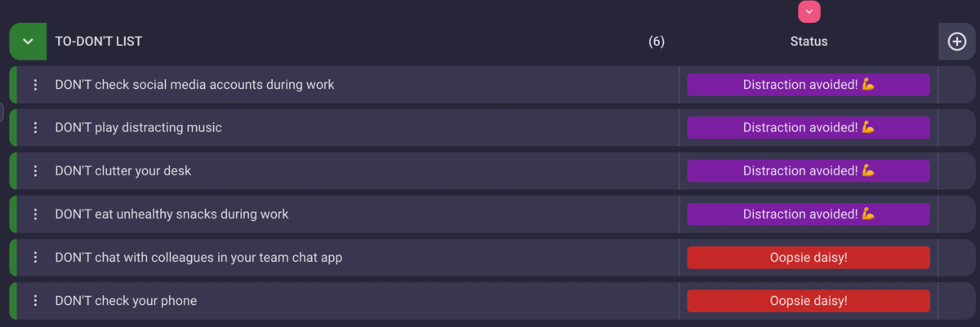Change status of social media accounts task
Screen dimensions: 980x327
coord(808,85)
